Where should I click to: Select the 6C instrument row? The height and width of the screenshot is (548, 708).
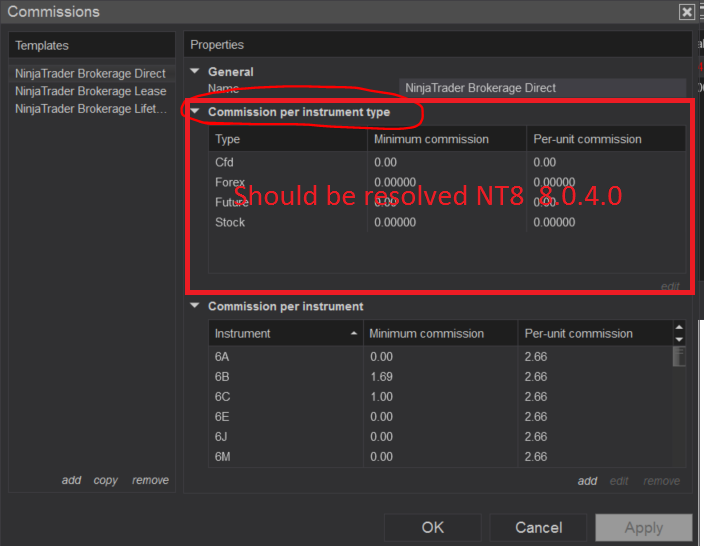pyautogui.click(x=441, y=397)
